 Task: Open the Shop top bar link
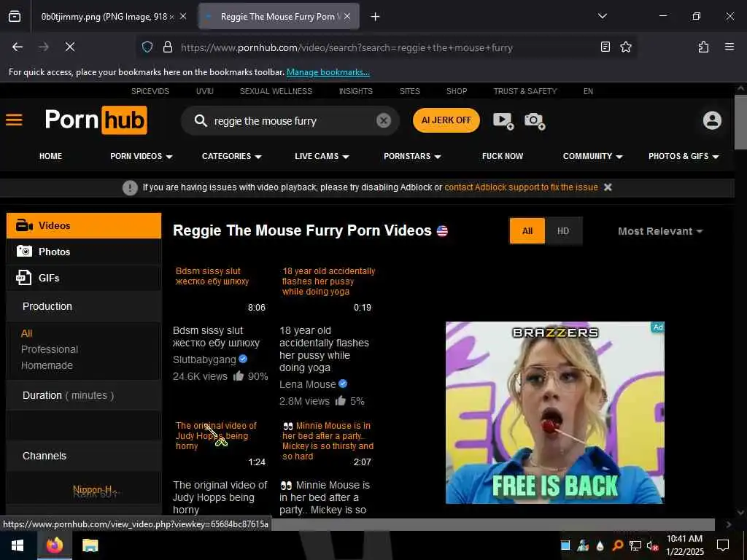click(457, 91)
